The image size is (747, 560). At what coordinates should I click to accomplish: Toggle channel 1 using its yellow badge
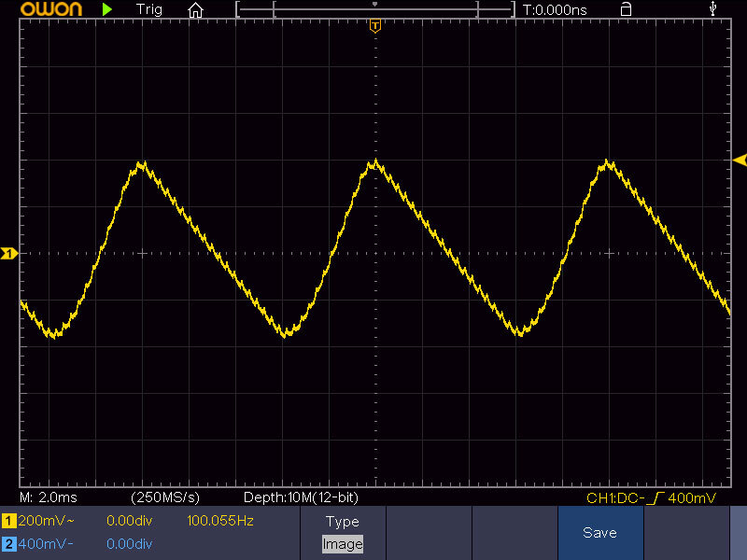[x=9, y=520]
